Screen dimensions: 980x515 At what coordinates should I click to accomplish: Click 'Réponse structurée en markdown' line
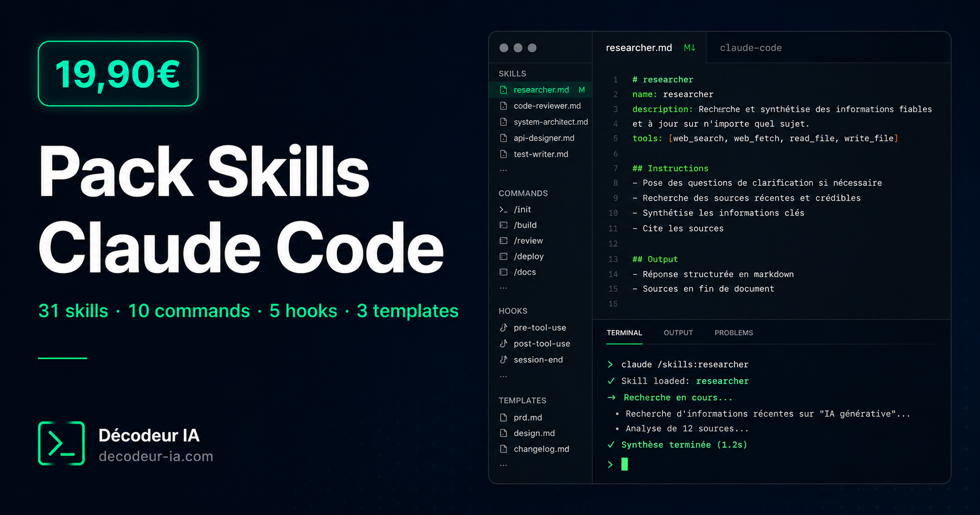point(713,275)
